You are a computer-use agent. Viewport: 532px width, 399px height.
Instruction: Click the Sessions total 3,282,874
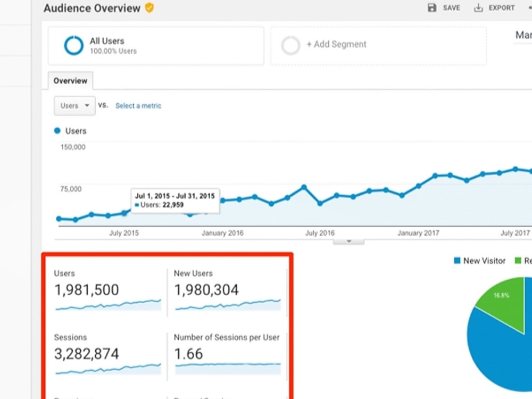coord(87,354)
